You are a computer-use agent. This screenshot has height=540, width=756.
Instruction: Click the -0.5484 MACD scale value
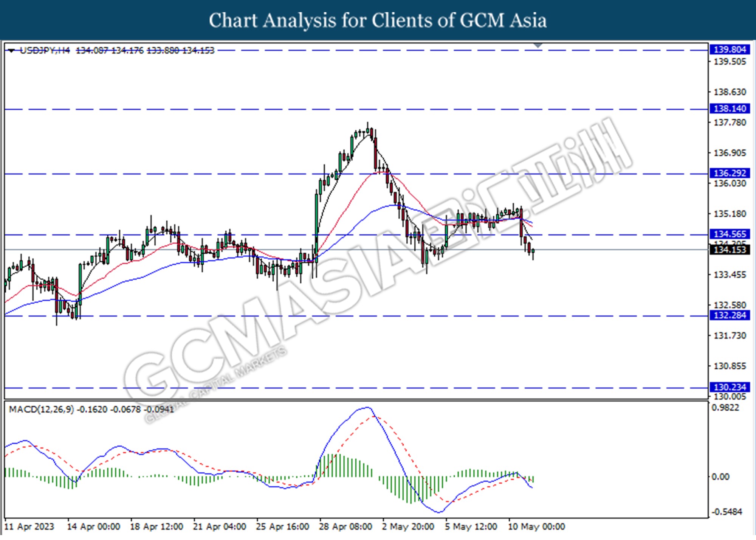click(727, 512)
